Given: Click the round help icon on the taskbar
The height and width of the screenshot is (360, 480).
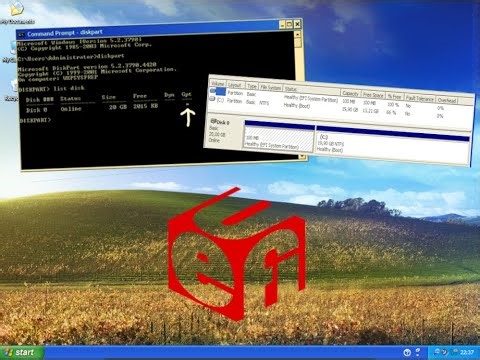Looking at the screenshot, I should (x=407, y=352).
